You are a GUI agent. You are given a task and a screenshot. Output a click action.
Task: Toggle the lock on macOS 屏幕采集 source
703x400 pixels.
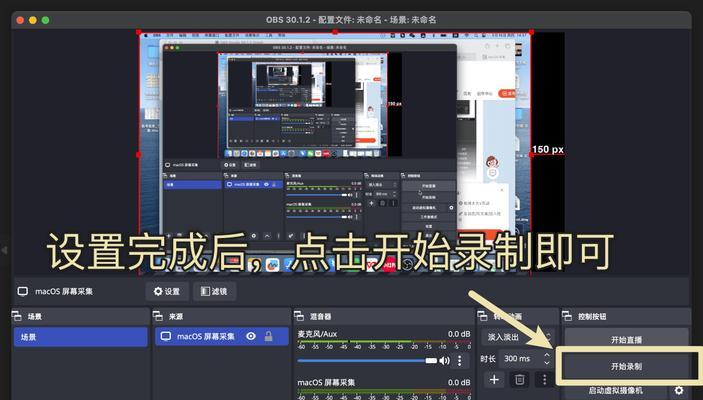(x=269, y=336)
